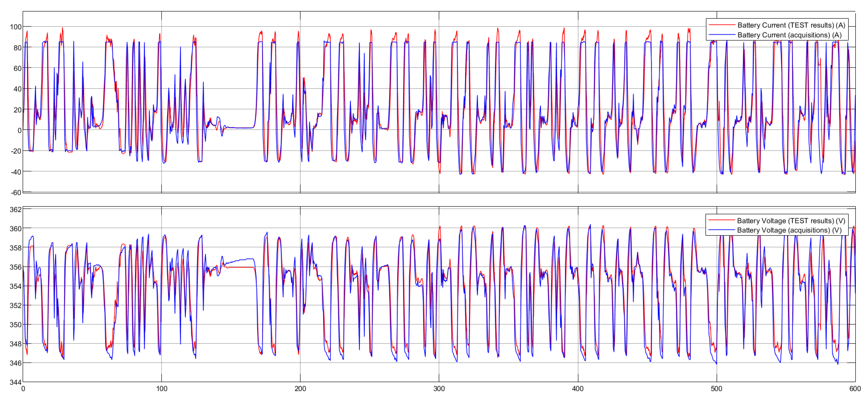The height and width of the screenshot is (401, 868).
Task: Click the y-axis label 362 on voltage plot
Action: pos(16,210)
